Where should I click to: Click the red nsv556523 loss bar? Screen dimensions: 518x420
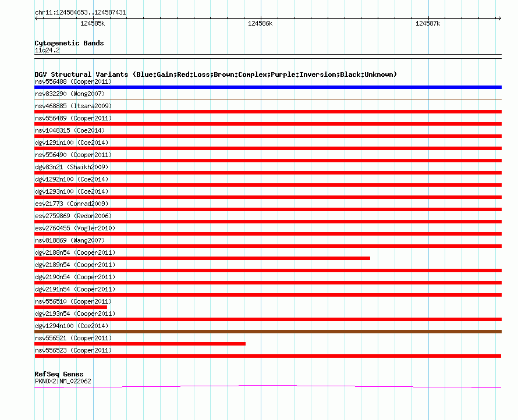268,356
